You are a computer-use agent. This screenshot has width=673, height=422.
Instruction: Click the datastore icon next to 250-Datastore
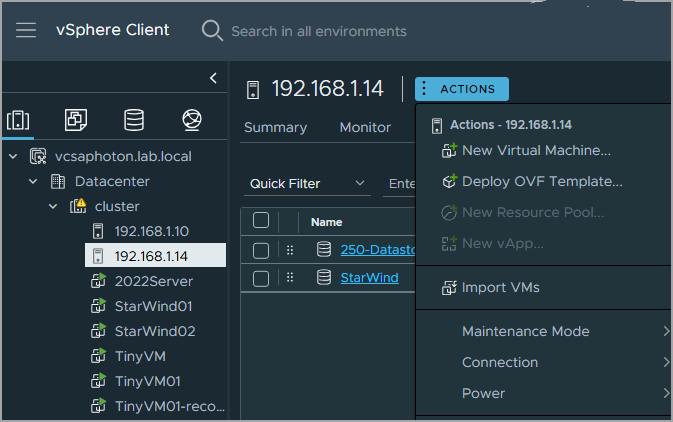coord(324,249)
